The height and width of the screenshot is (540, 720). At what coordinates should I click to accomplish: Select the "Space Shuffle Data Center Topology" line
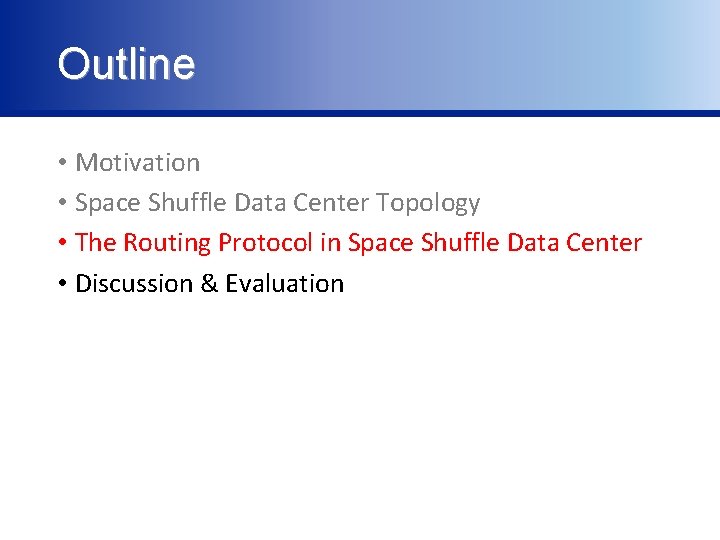pos(278,203)
